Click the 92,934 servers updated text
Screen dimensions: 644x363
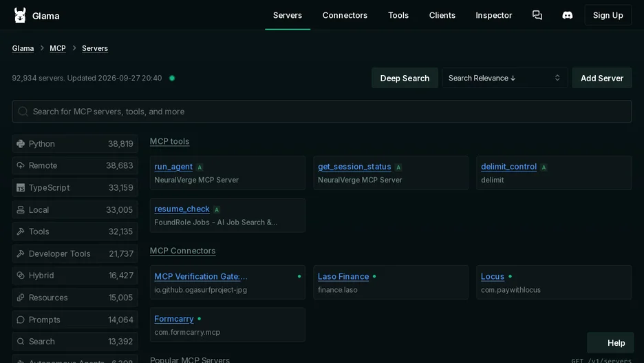[87, 78]
